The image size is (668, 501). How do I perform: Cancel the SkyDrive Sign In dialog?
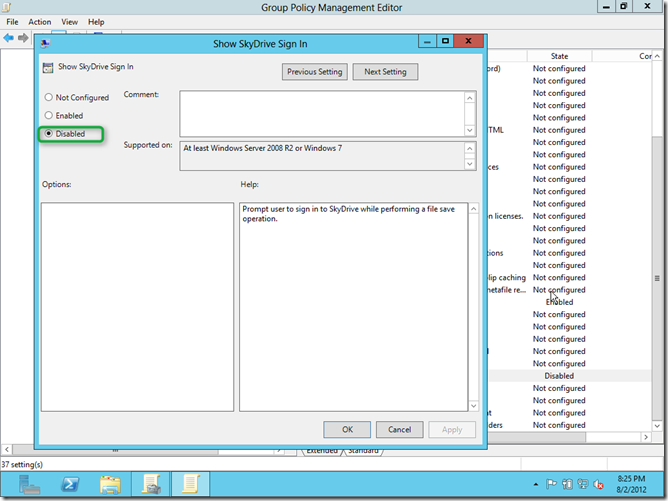coord(400,429)
